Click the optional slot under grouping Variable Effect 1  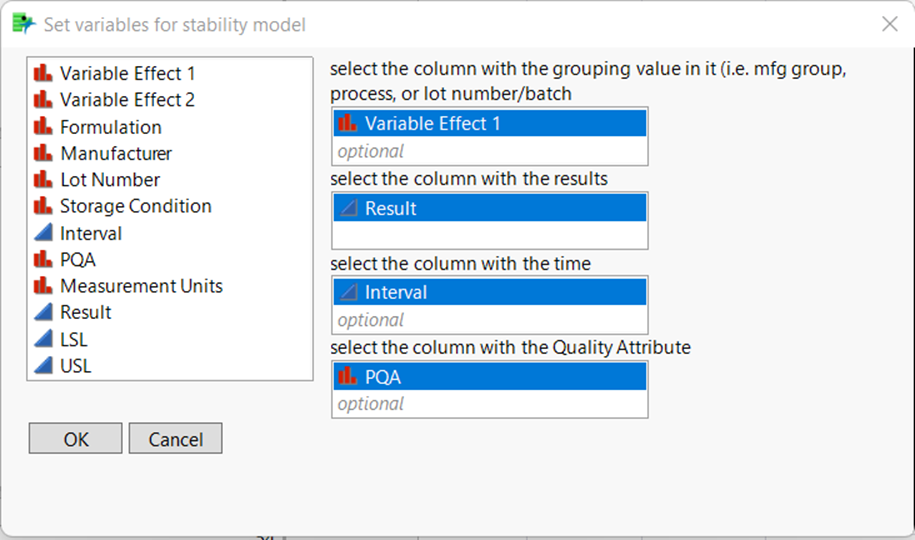(x=489, y=151)
